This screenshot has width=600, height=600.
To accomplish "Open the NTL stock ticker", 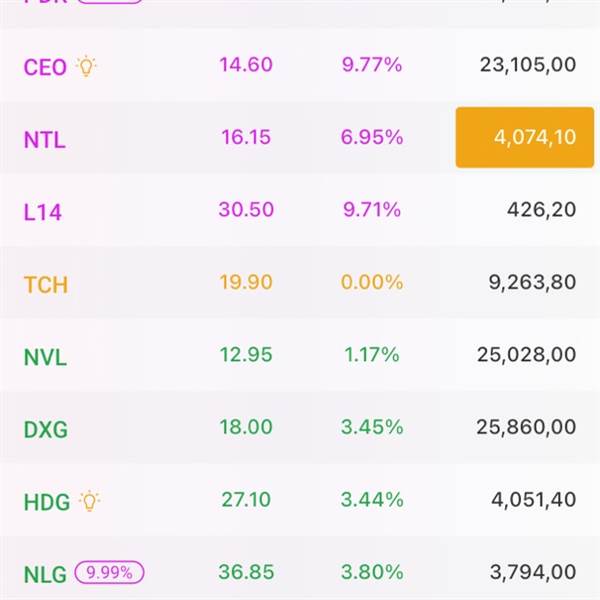I will [x=45, y=140].
